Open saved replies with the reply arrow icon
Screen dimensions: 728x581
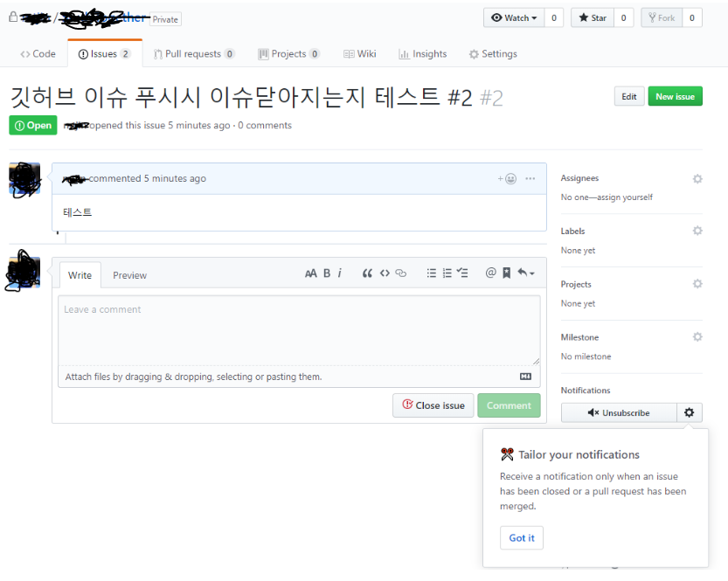[526, 273]
